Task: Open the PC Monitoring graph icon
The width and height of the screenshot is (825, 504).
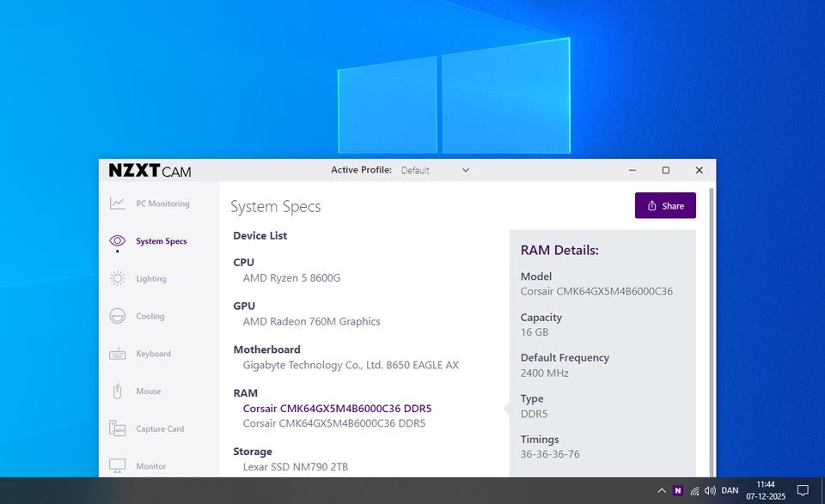Action: click(x=118, y=203)
